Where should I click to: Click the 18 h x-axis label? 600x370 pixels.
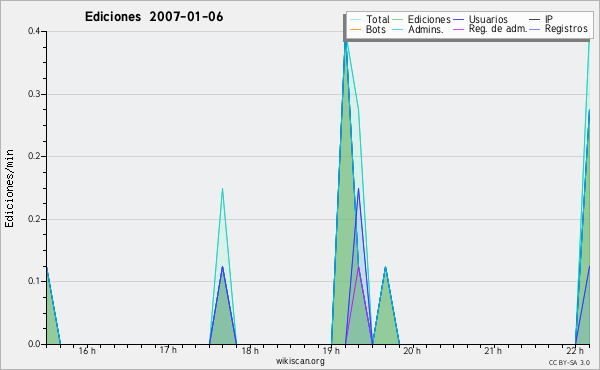pyautogui.click(x=250, y=351)
